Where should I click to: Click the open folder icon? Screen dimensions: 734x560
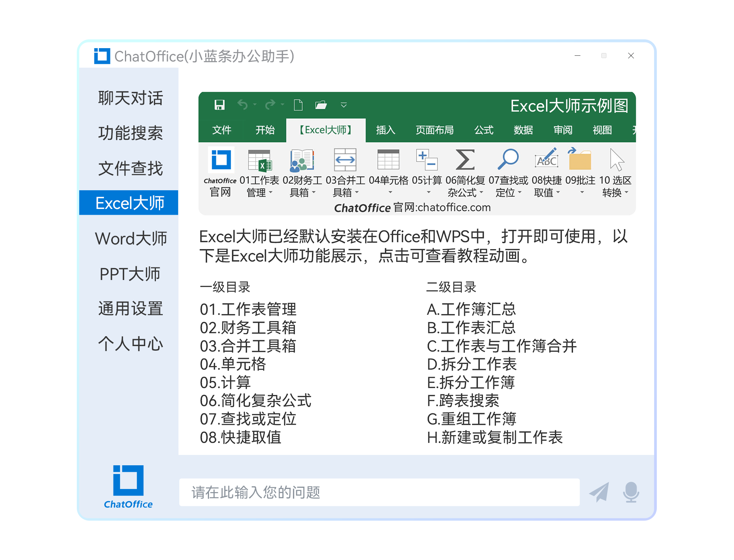coord(321,105)
